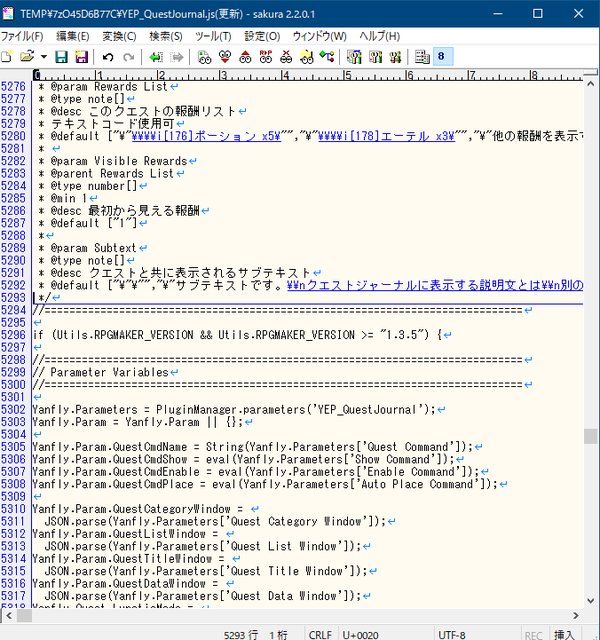
Task: Open the 設定(O) menu
Action: [x=262, y=36]
